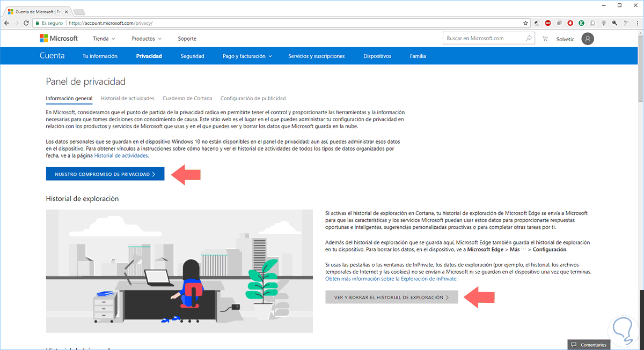Click the Microsoft logo
The height and width of the screenshot is (350, 644).
[59, 39]
